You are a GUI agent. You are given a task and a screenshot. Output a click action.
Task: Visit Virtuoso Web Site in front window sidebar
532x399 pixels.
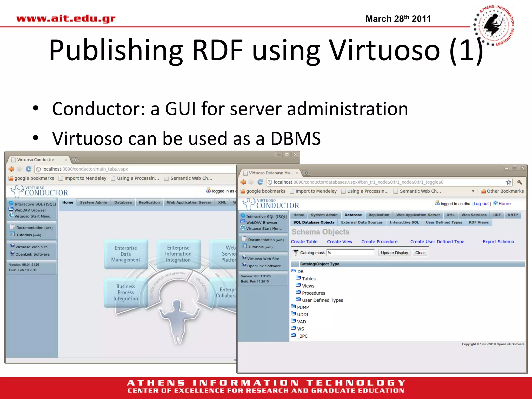pos(263,259)
